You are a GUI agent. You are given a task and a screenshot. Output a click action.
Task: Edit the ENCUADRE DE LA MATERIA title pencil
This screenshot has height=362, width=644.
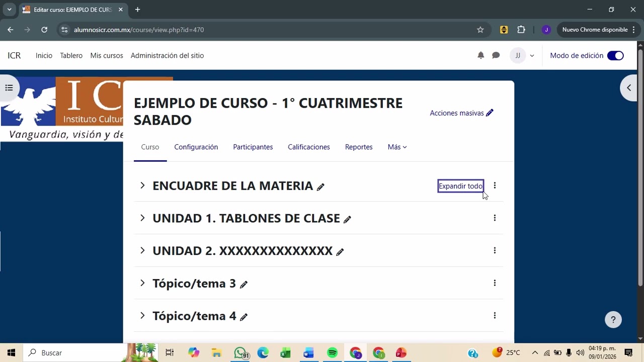click(x=320, y=187)
